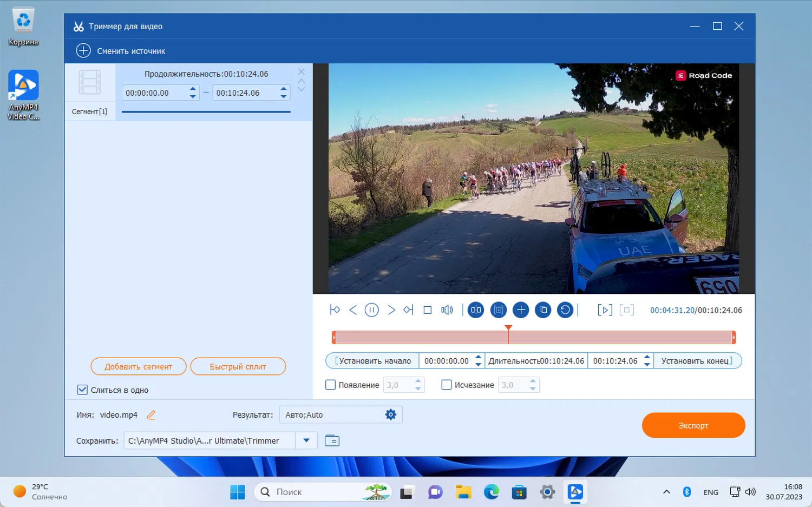This screenshot has height=507, width=812.
Task: Jump to the segment start marker
Action: 335,310
